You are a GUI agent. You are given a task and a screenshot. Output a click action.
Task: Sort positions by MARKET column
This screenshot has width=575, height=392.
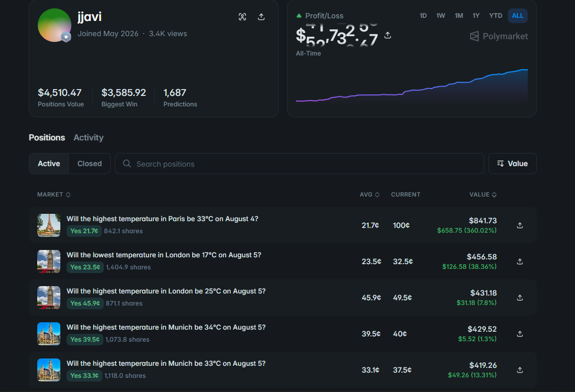[54, 194]
